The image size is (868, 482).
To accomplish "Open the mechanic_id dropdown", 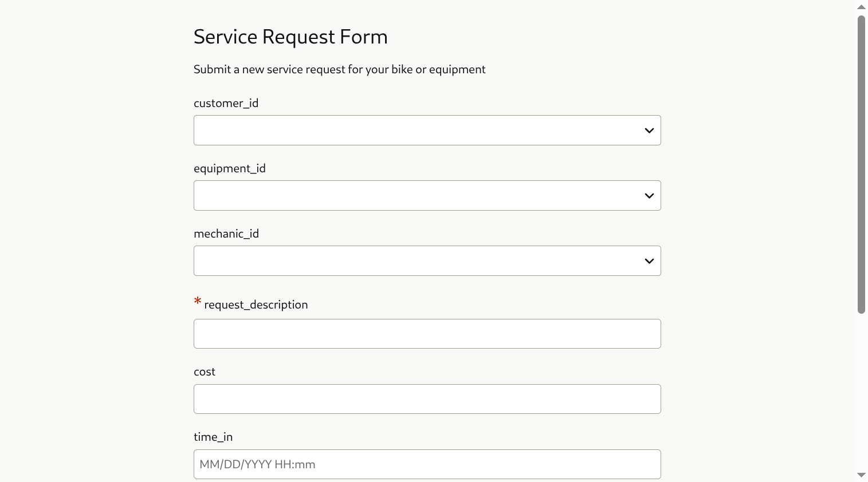I will point(427,260).
